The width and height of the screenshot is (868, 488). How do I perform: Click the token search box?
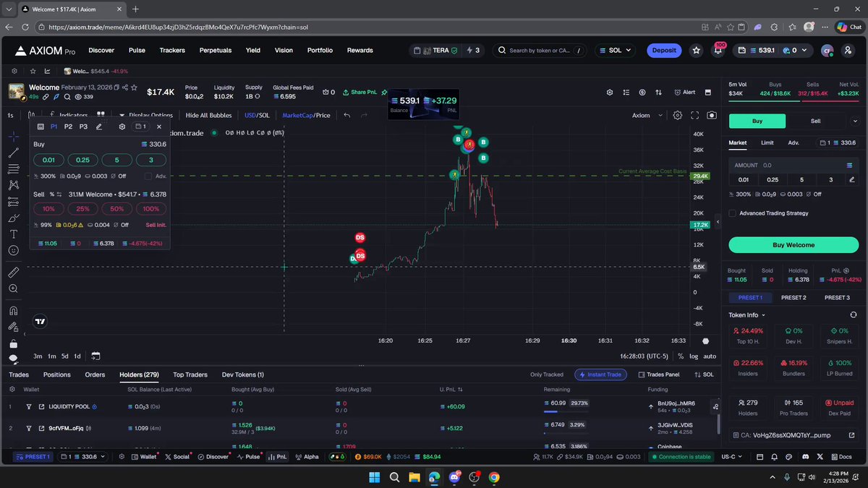coord(541,51)
